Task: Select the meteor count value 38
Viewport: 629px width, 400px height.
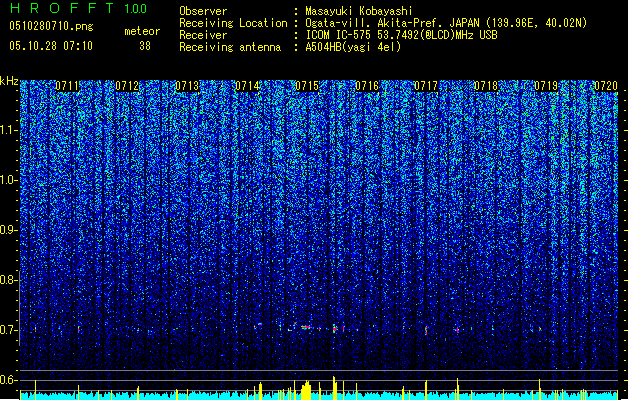Action: click(x=145, y=46)
